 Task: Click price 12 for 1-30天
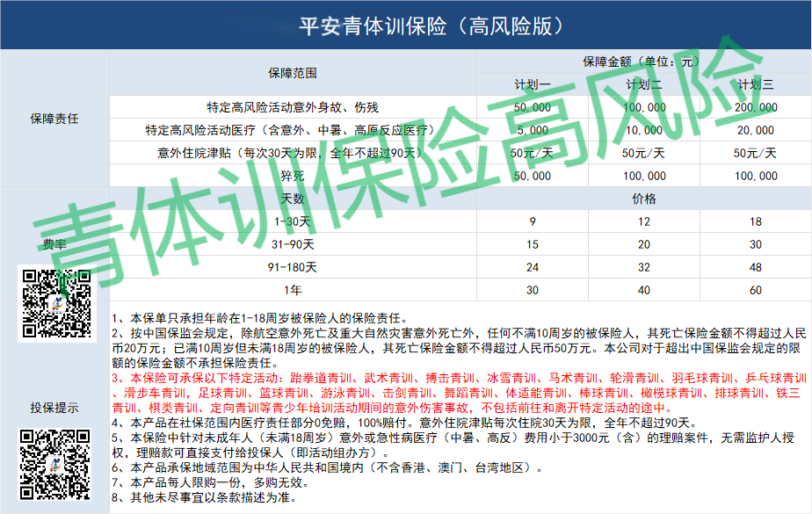coord(643,221)
